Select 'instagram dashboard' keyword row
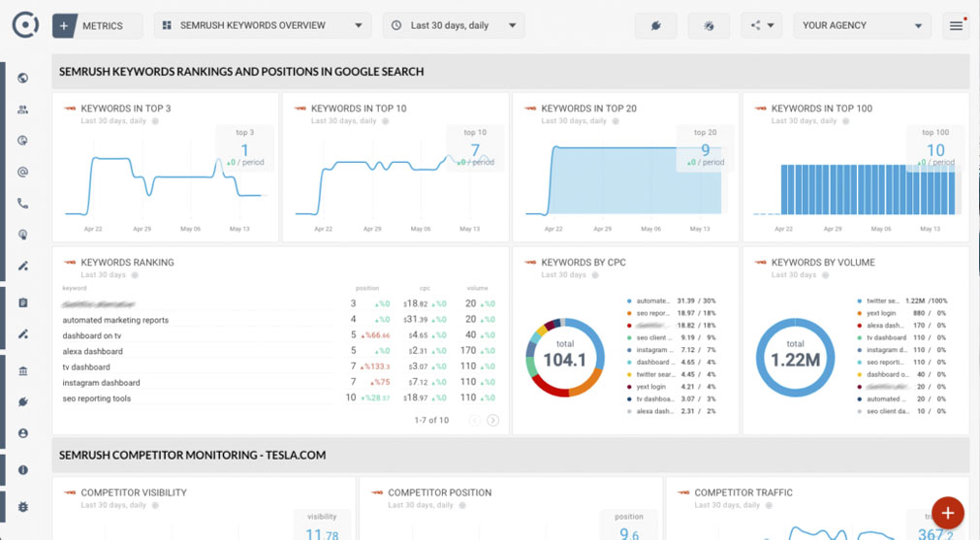The height and width of the screenshot is (540, 980). [x=280, y=382]
